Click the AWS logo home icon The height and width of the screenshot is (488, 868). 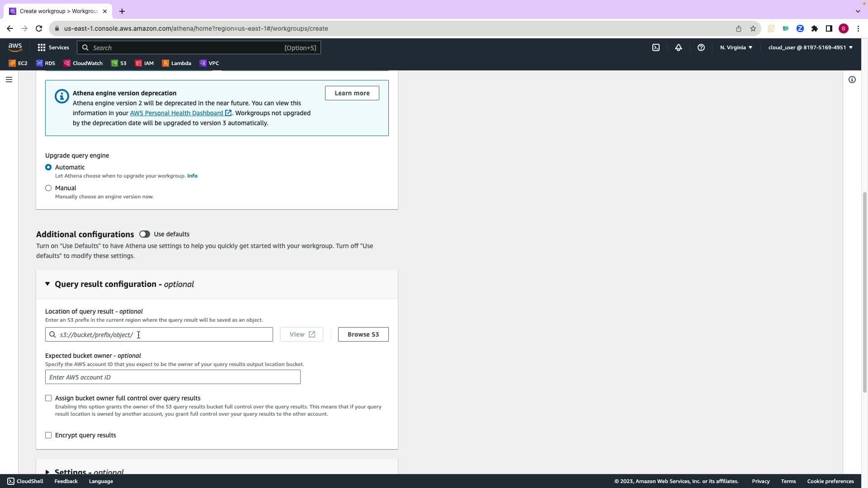pyautogui.click(x=15, y=47)
